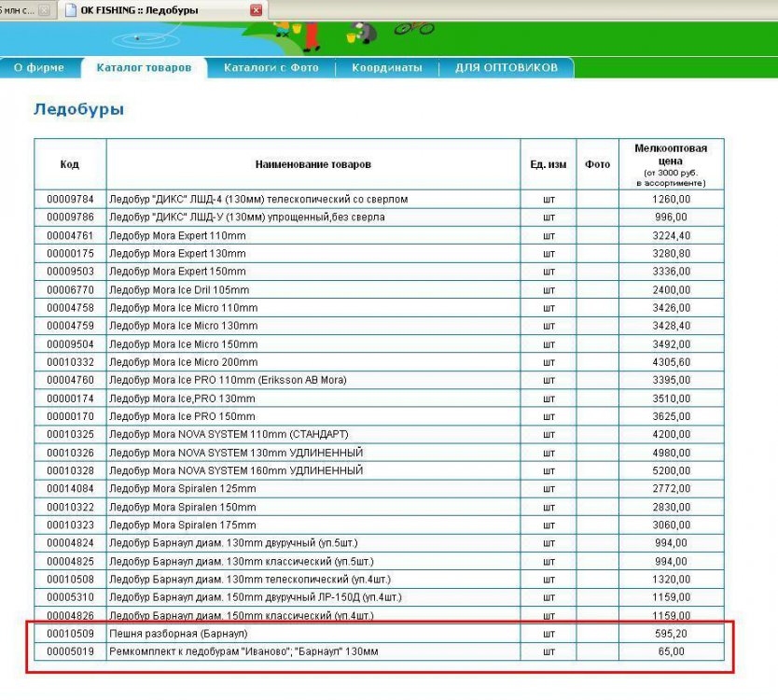Select 'Барнаул диам. 130mm двуручный' item
This screenshot has width=778, height=700.
coord(233,542)
